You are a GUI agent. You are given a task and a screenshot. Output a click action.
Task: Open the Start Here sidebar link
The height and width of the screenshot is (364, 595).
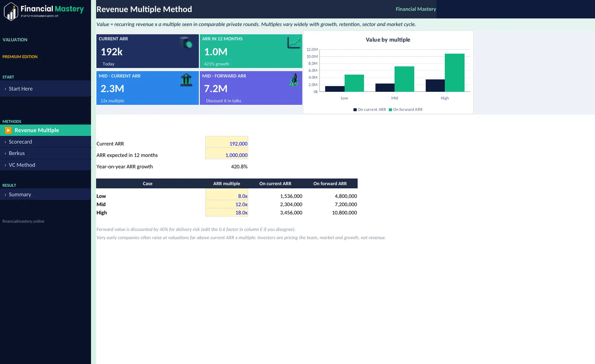[x=45, y=89]
